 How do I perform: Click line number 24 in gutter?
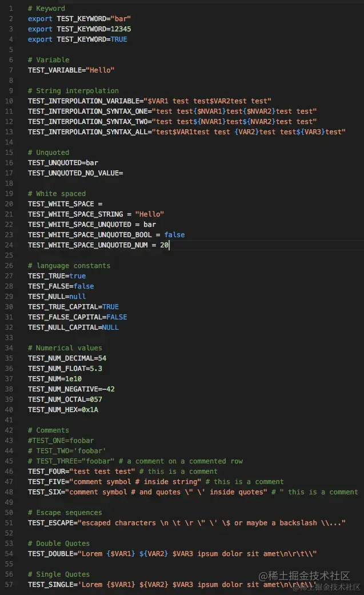pyautogui.click(x=9, y=245)
